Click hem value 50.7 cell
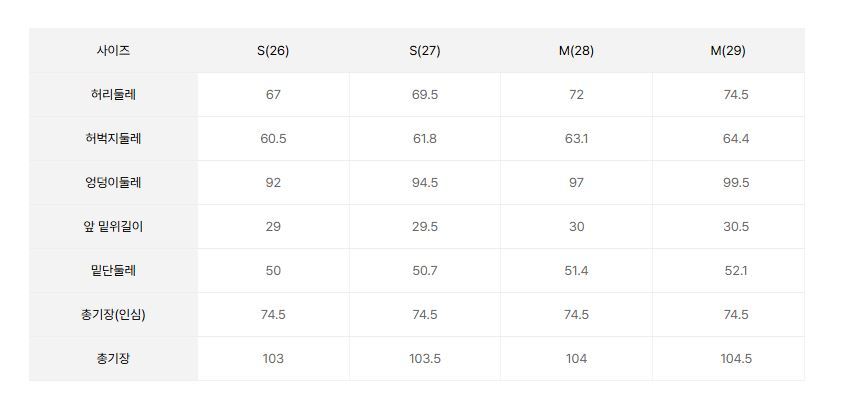This screenshot has width=849, height=411. 425,271
